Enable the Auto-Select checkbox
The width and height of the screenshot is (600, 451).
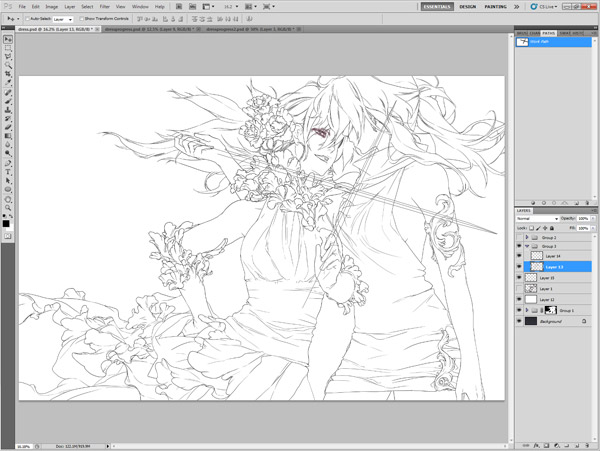click(28, 18)
